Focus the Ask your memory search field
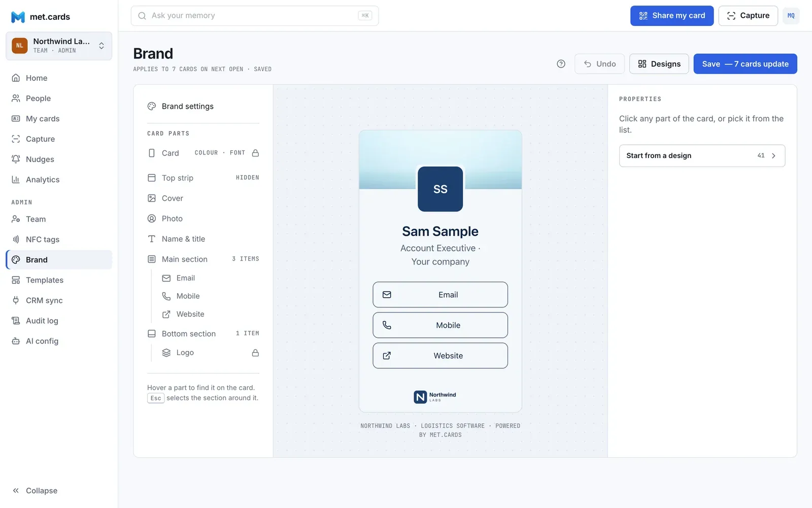Screen dimensions: 812x508 coord(255,16)
